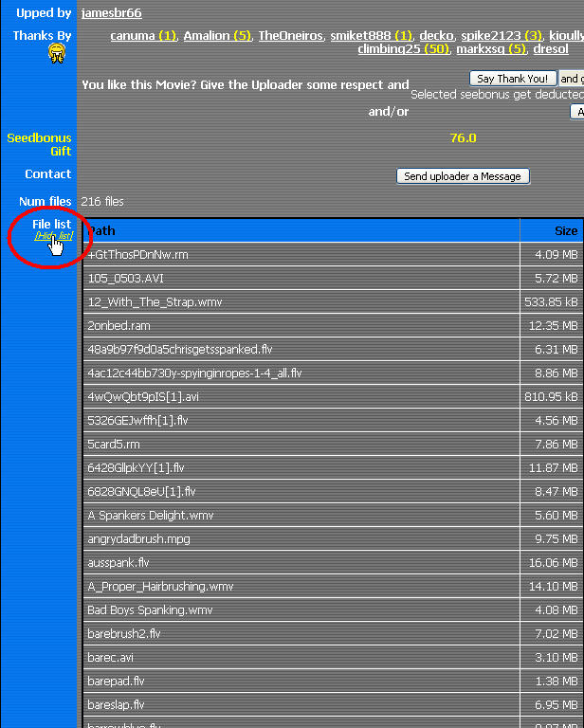Viewport: 584px width, 728px height.
Task: Click the Say Thank You! button
Action: (x=513, y=79)
